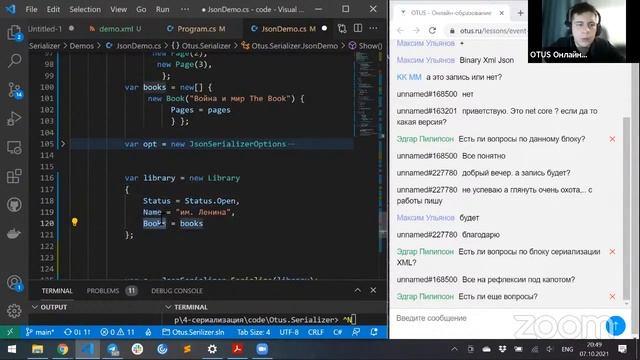640x360 pixels.
Task: Close the bottom panel
Action: coord(373,290)
